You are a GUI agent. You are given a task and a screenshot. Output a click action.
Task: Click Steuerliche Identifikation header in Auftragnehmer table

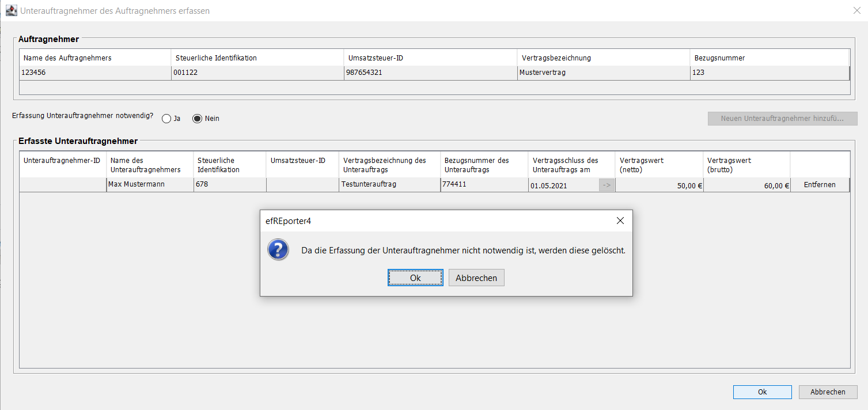(257, 58)
